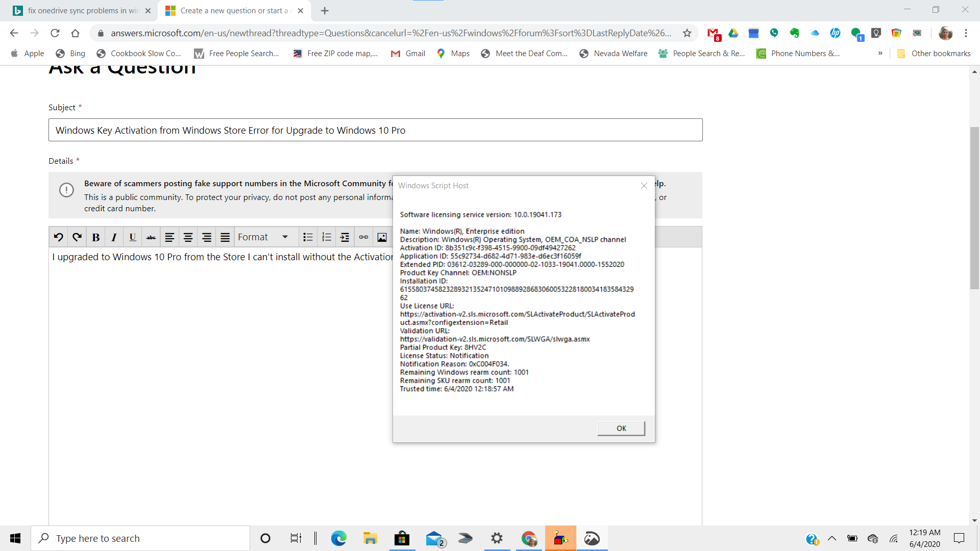Insert a hyperlink

point(363,237)
